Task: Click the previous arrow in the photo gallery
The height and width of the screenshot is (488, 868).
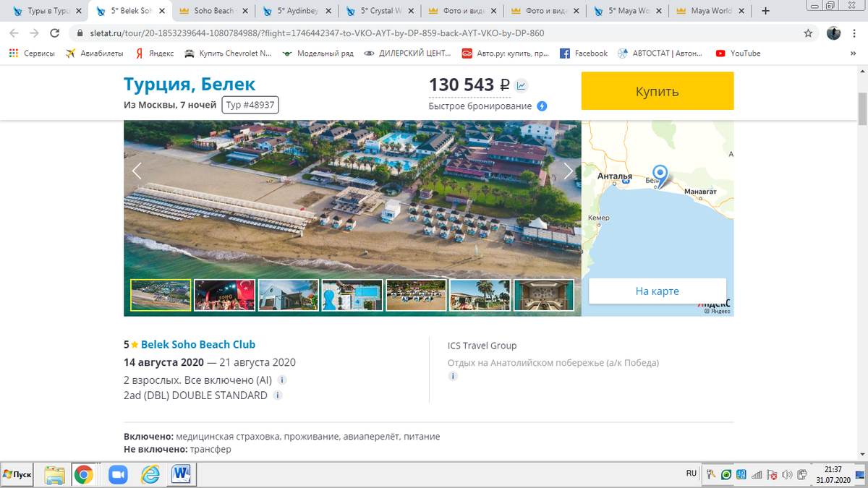Action: tap(137, 171)
